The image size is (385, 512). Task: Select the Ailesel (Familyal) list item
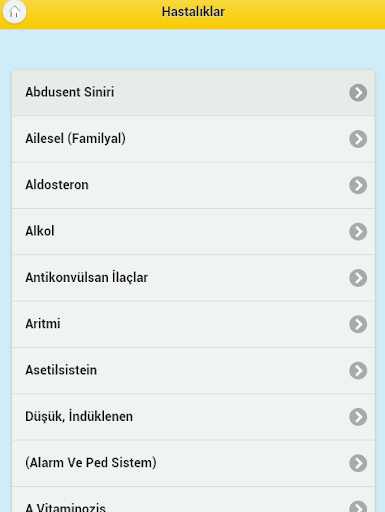[x=193, y=139]
